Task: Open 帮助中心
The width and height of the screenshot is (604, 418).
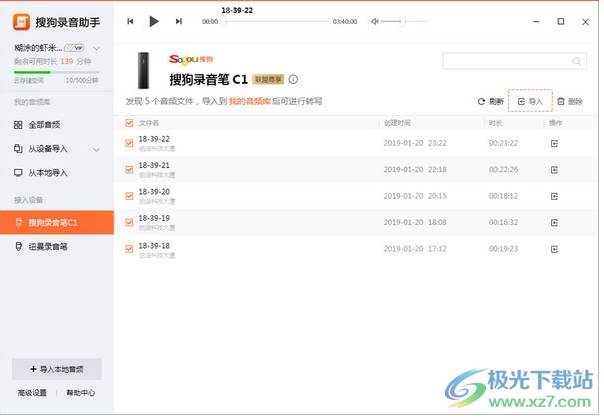Action: click(81, 393)
